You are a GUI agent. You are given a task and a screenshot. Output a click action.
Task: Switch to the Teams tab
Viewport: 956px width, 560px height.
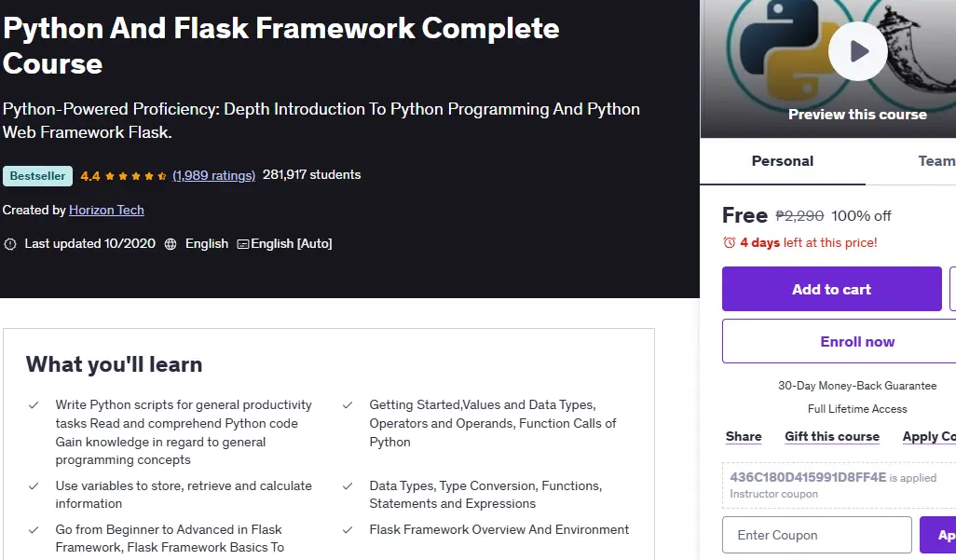[x=936, y=161]
